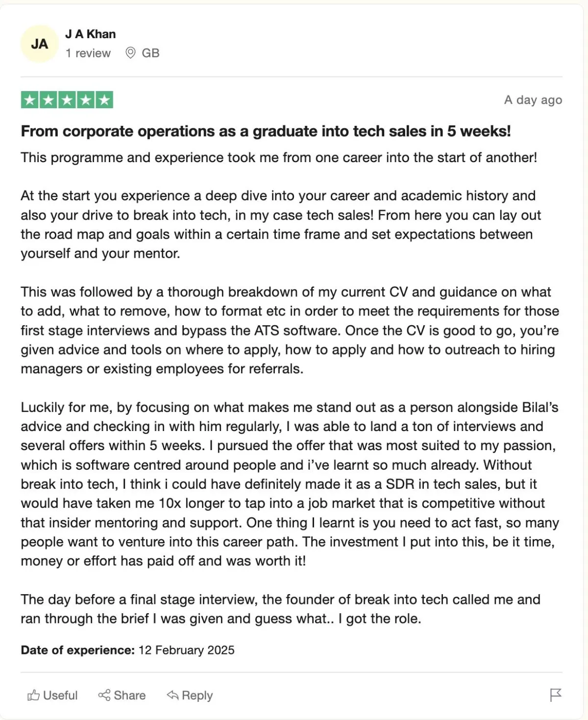The height and width of the screenshot is (720, 588).
Task: Click the Reply arrow icon
Action: click(172, 695)
